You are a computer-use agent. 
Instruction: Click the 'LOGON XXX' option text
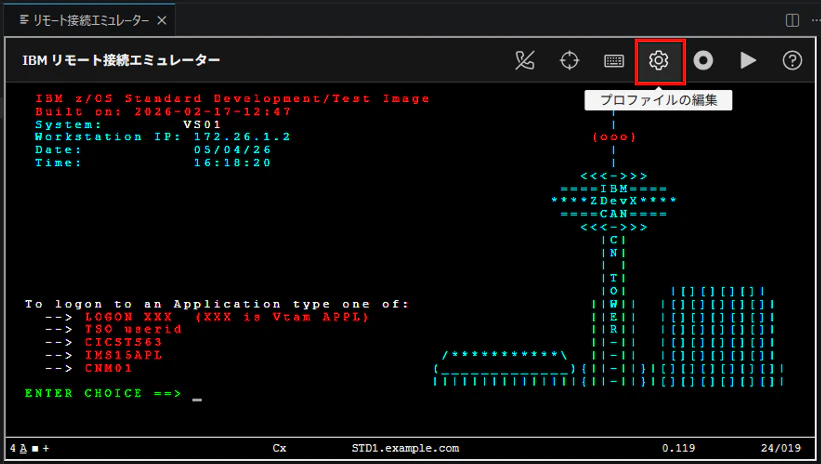pos(129,317)
